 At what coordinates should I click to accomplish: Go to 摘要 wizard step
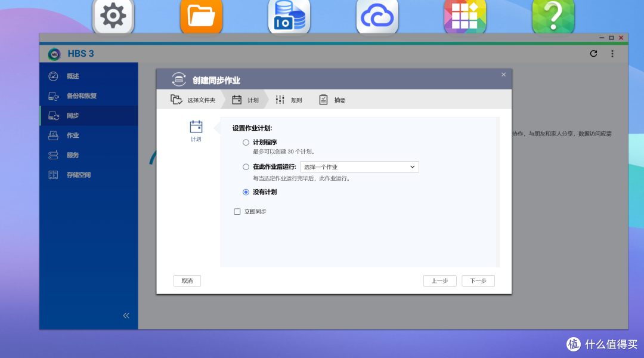[x=332, y=100]
